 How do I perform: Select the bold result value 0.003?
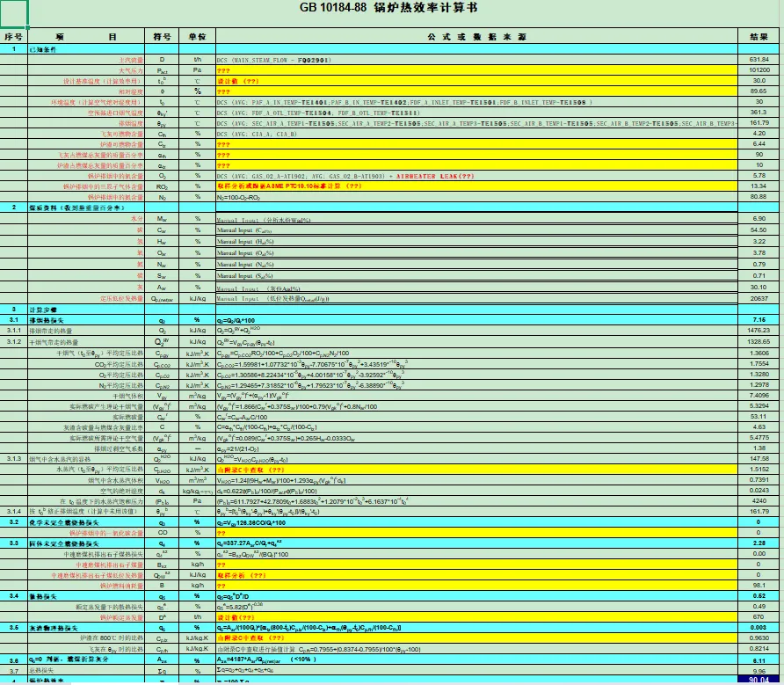pyautogui.click(x=759, y=627)
